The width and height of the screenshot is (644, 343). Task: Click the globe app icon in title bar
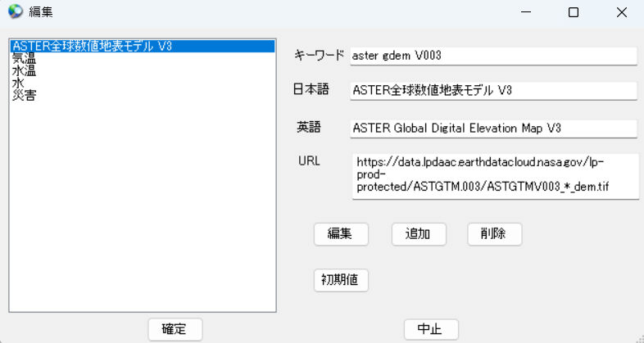pos(15,12)
